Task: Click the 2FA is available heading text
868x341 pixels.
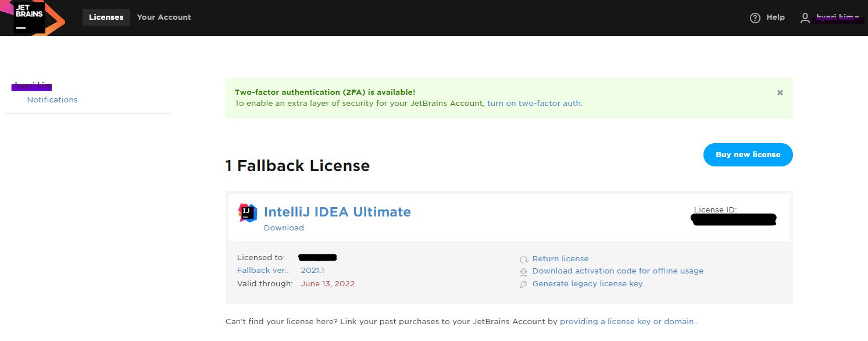Action: [x=325, y=92]
